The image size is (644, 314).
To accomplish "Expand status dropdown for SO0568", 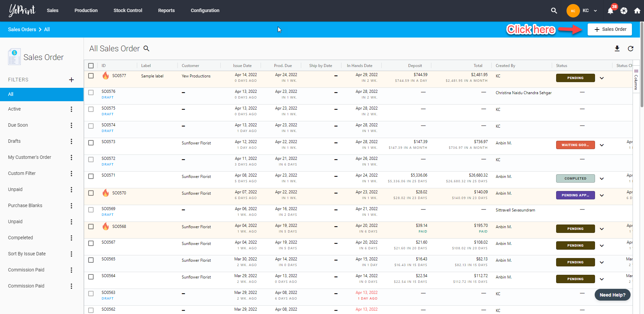I will pyautogui.click(x=602, y=229).
